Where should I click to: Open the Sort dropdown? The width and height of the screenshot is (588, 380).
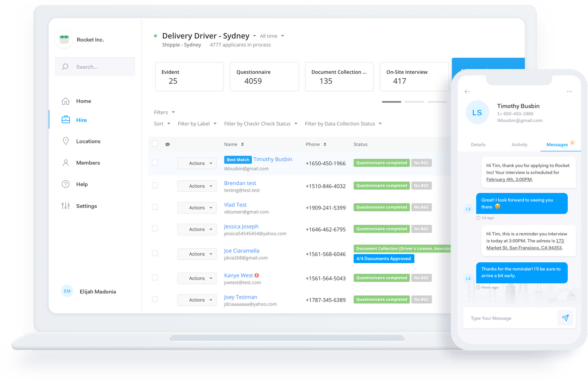click(162, 124)
